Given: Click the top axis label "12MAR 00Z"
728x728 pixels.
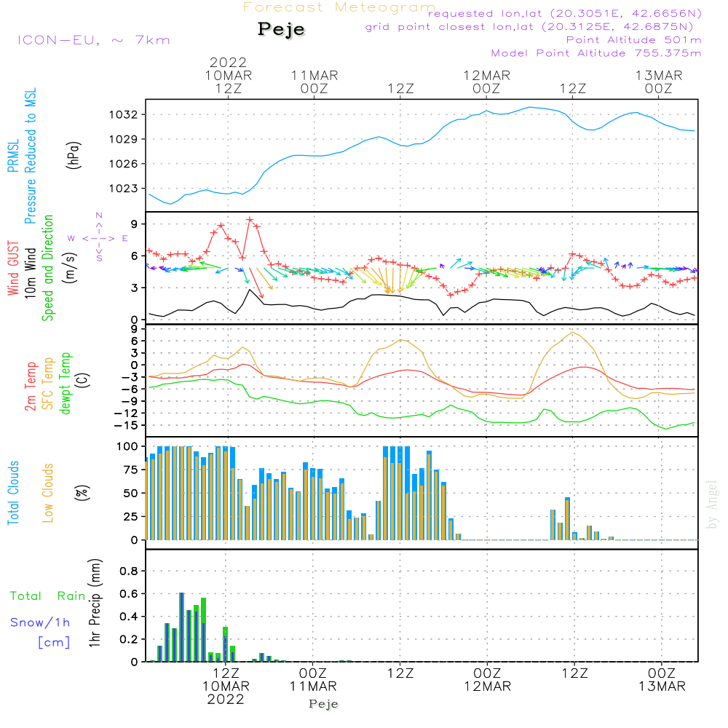Looking at the screenshot, I should pos(486,82).
